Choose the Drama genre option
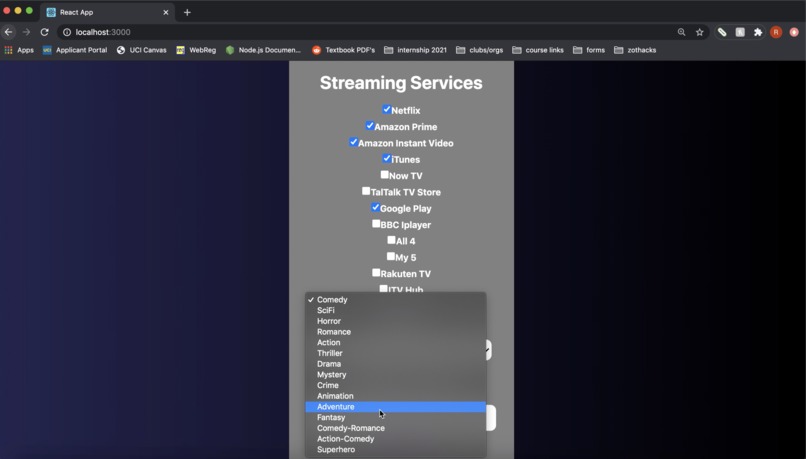806x459 pixels. [x=395, y=364]
